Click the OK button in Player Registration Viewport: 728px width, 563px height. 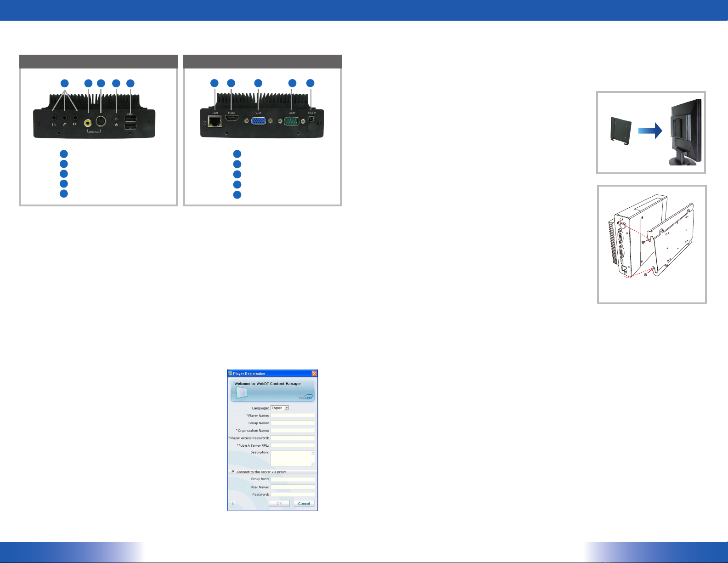coord(279,503)
